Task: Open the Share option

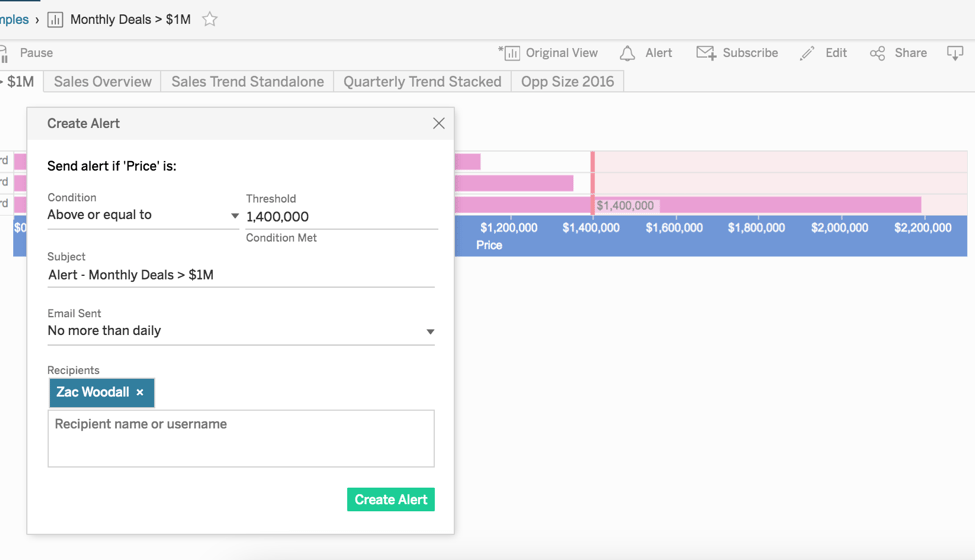Action: click(x=910, y=53)
